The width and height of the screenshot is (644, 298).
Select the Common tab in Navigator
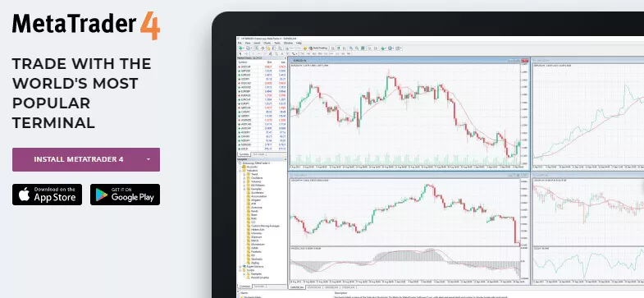click(244, 286)
